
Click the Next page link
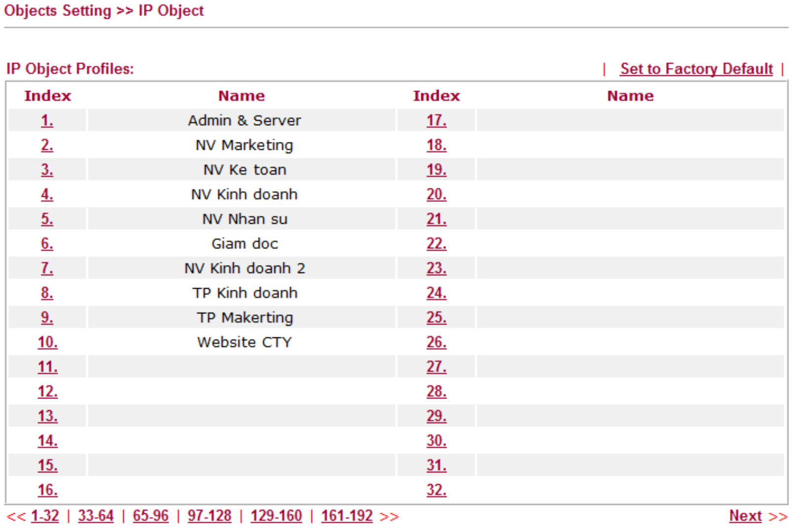pyautogui.click(x=745, y=516)
